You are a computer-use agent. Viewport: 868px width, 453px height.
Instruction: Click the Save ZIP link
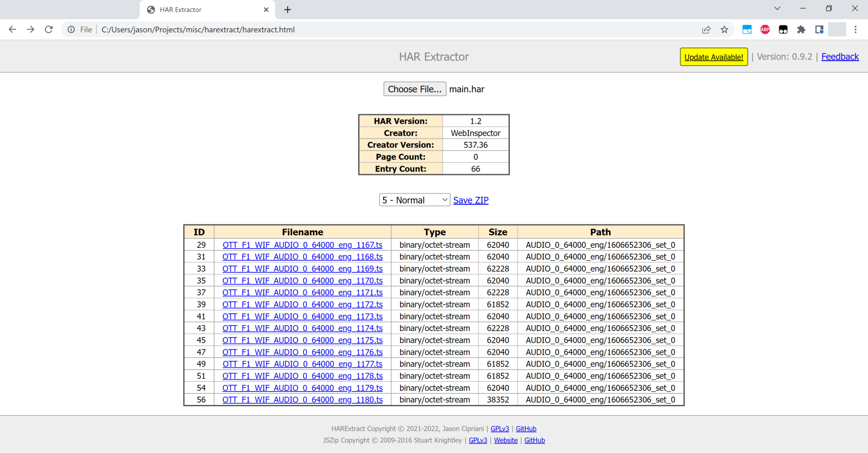[x=471, y=200]
